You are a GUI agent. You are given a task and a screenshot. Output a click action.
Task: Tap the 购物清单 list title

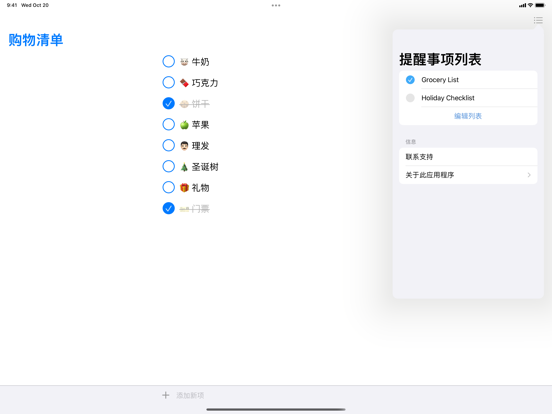point(36,40)
